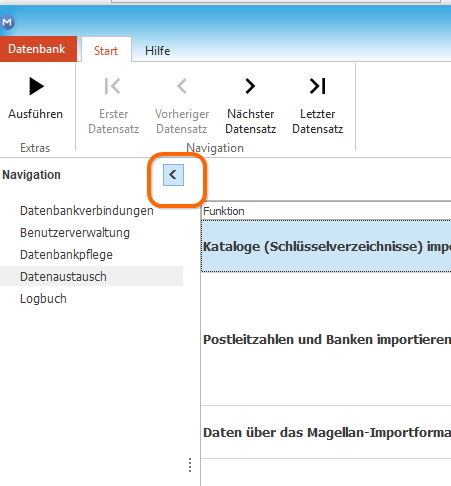The height and width of the screenshot is (486, 451).
Task: Choose Datenaustausch in navigation list
Action: 91,276
